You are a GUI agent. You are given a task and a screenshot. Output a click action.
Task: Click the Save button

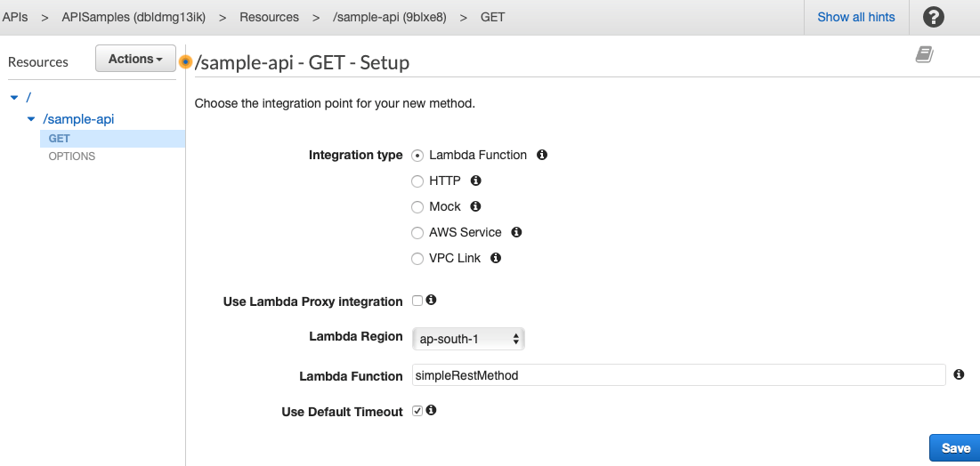point(955,448)
